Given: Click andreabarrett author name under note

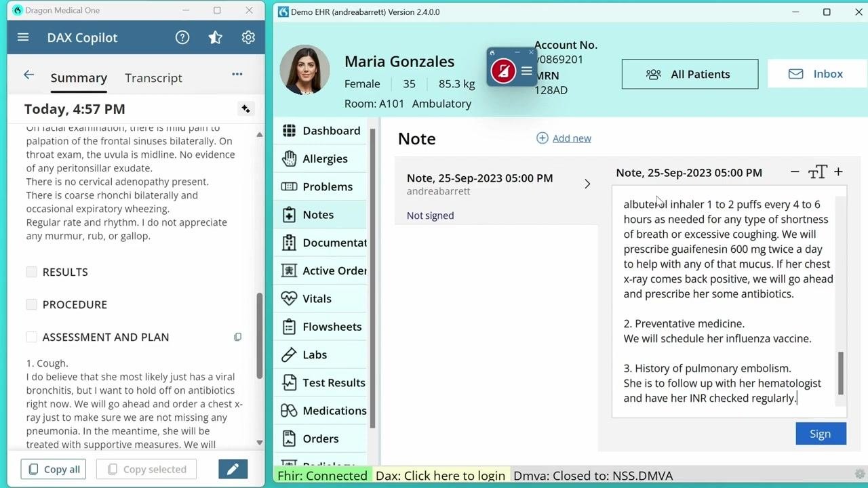Looking at the screenshot, I should tap(438, 191).
